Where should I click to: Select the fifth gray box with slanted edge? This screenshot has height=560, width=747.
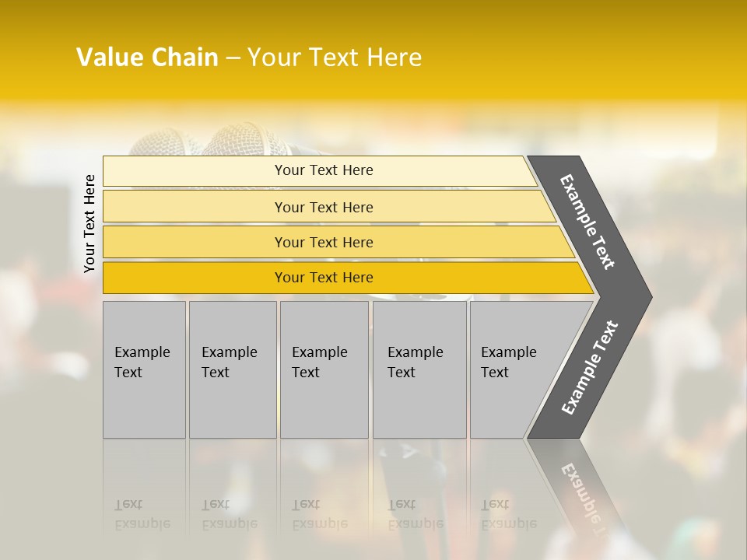click(514, 369)
